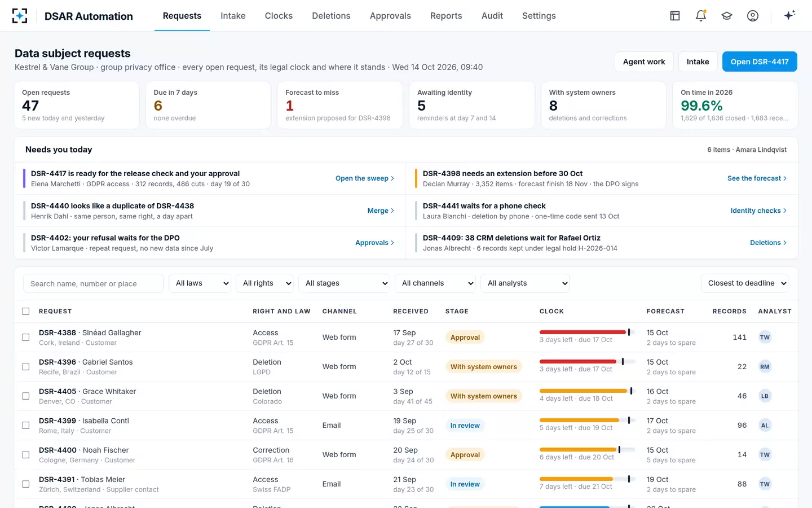Follow the Deletions link for DSR-4409
This screenshot has width=812, height=508.
pyautogui.click(x=769, y=243)
